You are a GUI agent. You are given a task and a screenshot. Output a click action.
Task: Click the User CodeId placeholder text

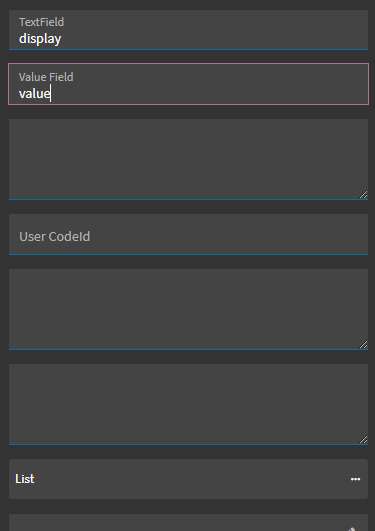[x=55, y=236]
